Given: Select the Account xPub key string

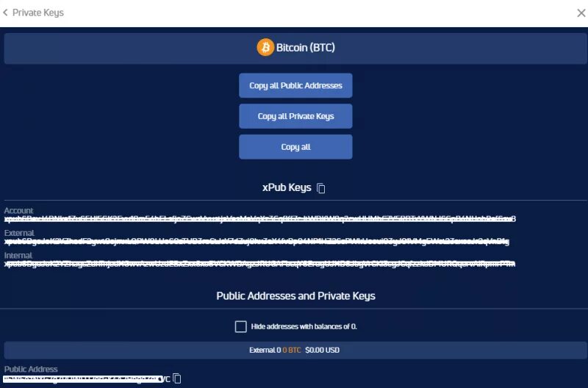Looking at the screenshot, I should click(260, 218).
